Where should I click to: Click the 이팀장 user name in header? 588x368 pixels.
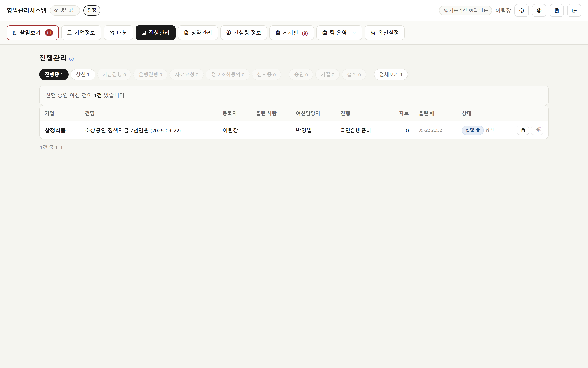point(503,10)
